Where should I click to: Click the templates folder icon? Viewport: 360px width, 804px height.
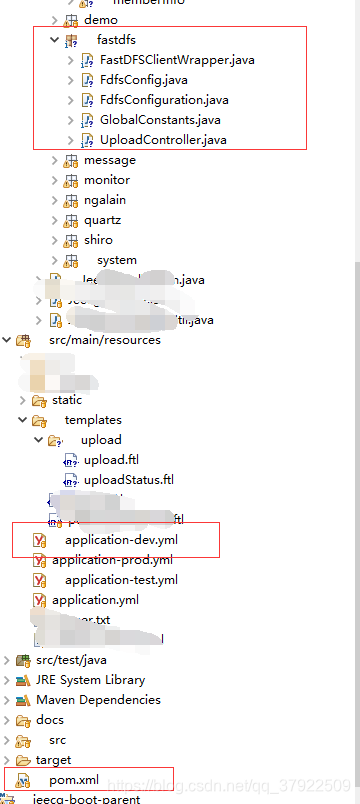[39, 420]
